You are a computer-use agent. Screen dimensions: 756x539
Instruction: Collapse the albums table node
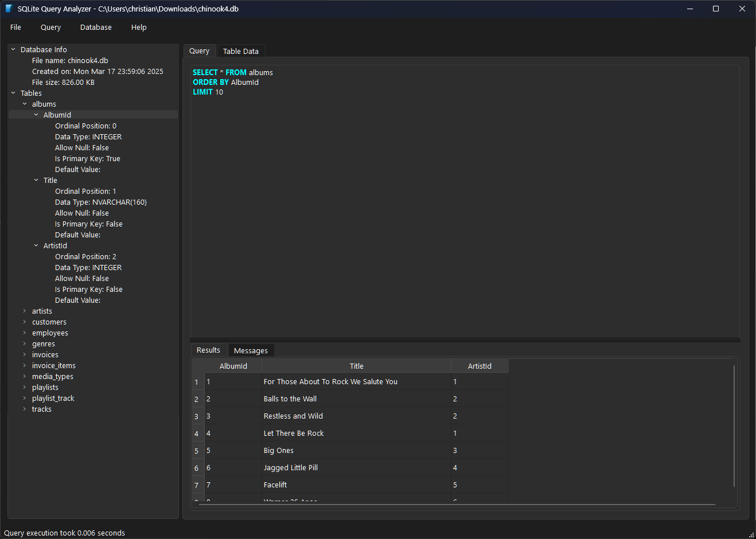(x=24, y=104)
